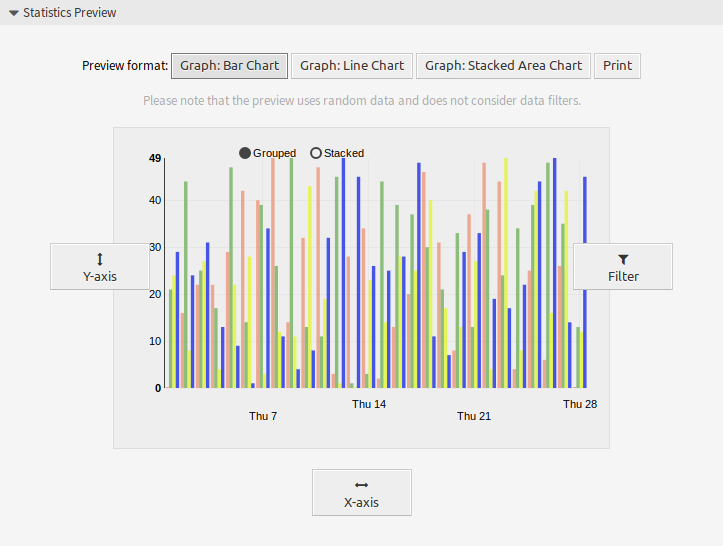Screen dimensions: 723x546
Task: Collapse the Statistics Preview section triangle
Action: pyautogui.click(x=14, y=13)
